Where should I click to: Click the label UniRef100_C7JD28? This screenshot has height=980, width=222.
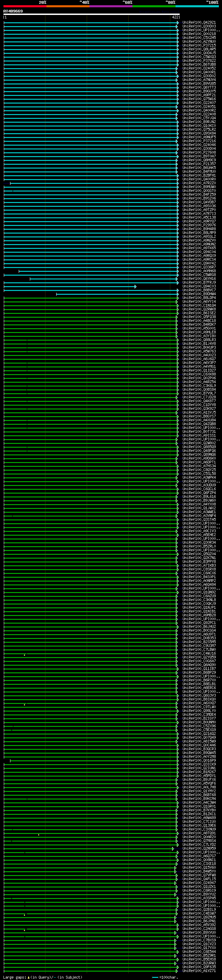(199, 397)
